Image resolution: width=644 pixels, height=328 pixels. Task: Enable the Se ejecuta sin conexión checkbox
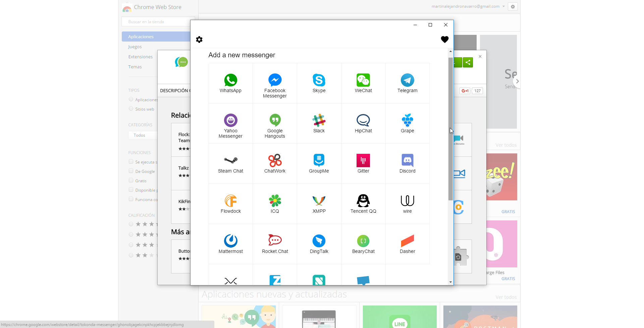pos(131,161)
